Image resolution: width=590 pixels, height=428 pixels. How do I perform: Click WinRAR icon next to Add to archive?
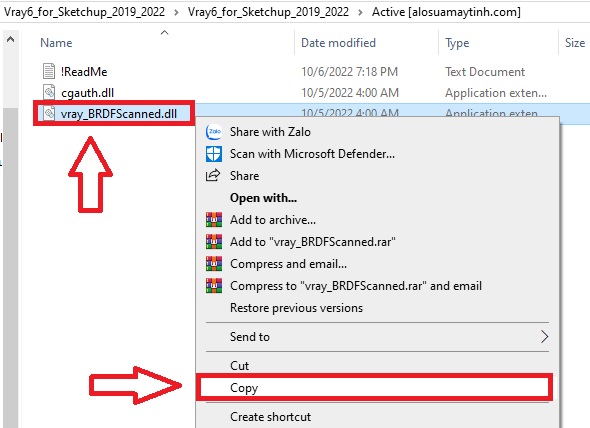tap(214, 220)
